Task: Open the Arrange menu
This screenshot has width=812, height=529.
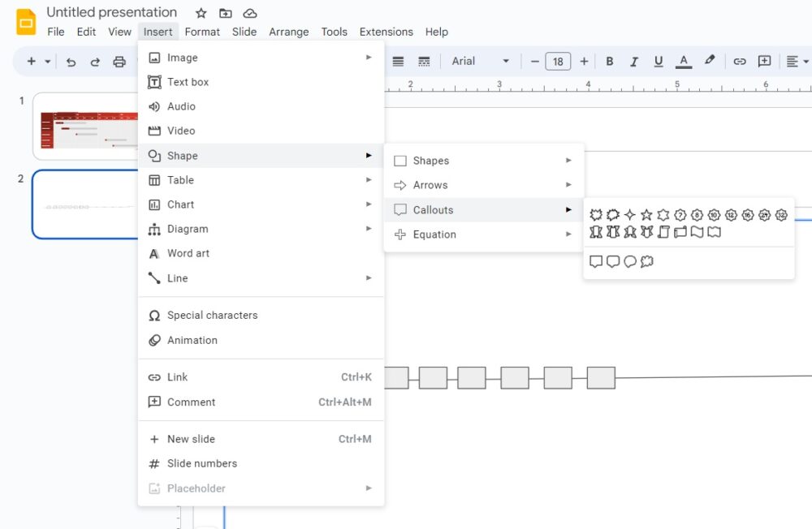Action: point(288,32)
